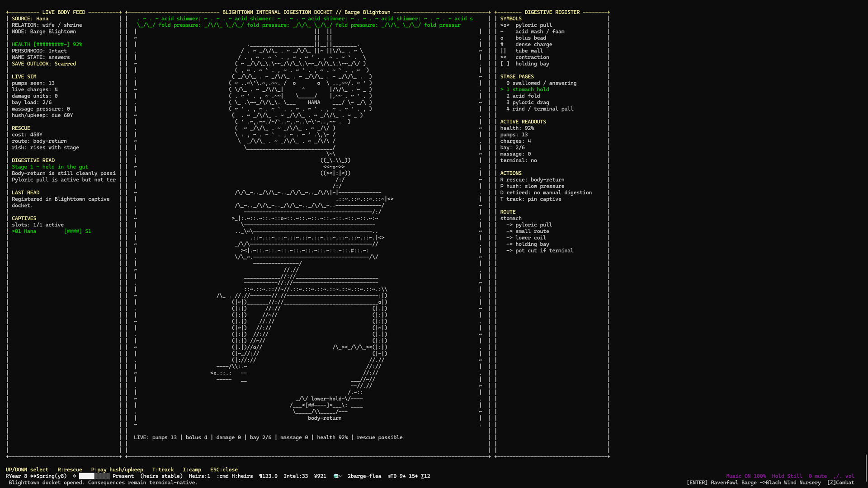
Task: Select captive row '01 Hana'
Action: click(52, 231)
